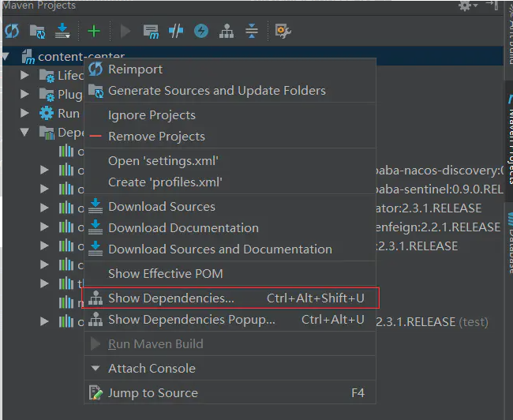Viewport: 513px width, 420px height.
Task: Click the Collapse All toolbar icon
Action: coord(252,31)
